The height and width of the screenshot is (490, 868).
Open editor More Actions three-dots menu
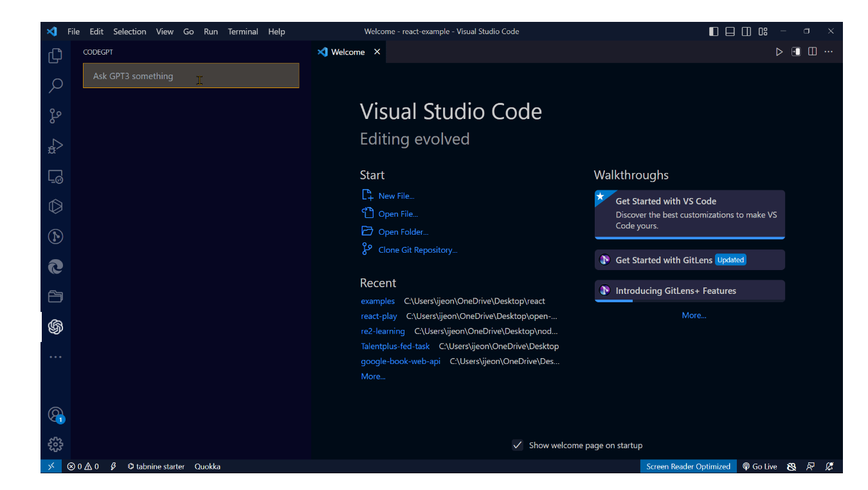click(x=829, y=52)
